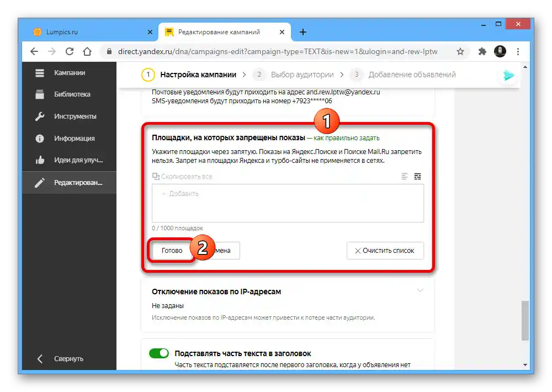
Task: Switch placement list to plain text view
Action: tap(405, 176)
